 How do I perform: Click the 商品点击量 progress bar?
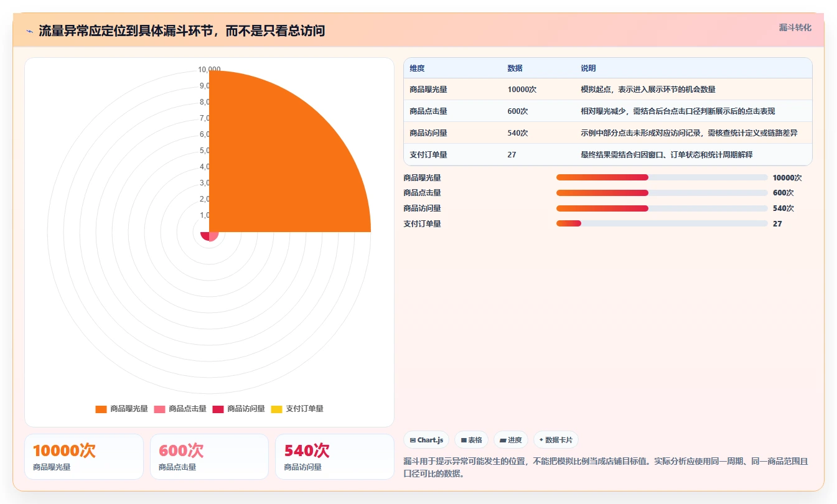coord(662,193)
